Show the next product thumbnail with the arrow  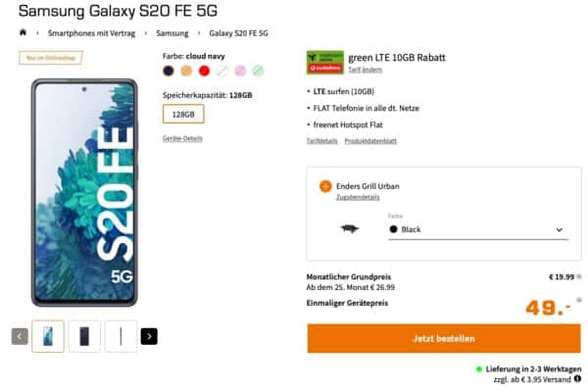point(149,336)
